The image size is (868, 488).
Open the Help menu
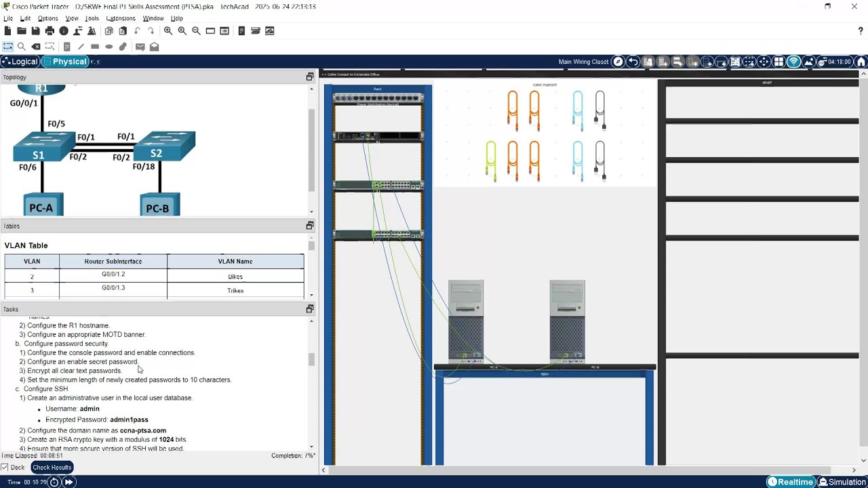[177, 18]
